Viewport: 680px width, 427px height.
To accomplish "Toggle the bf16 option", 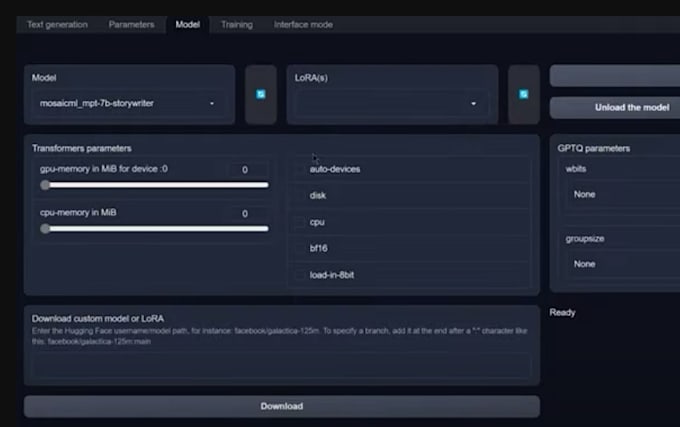I will [300, 248].
